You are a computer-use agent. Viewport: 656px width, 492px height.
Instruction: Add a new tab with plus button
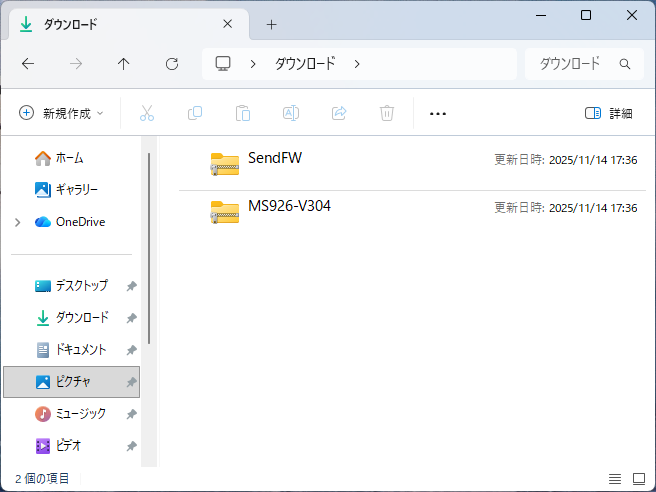(271, 24)
